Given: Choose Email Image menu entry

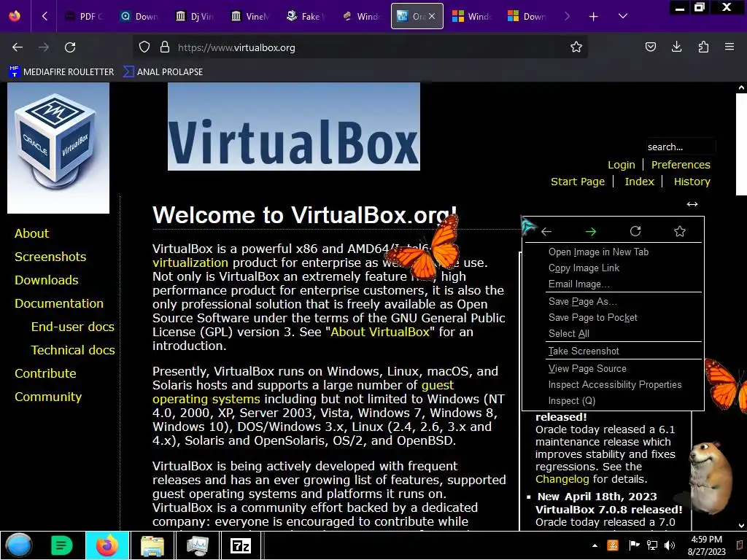Looking at the screenshot, I should (x=613, y=284).
